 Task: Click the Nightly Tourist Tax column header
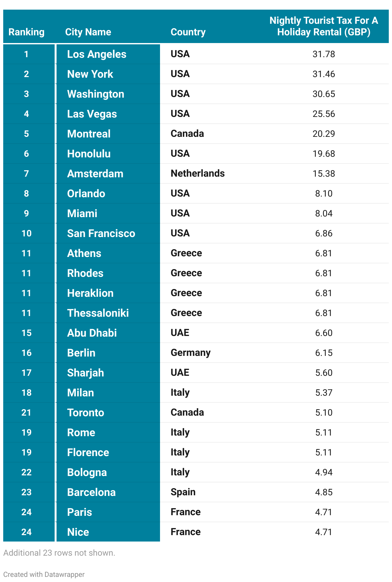pos(324,26)
